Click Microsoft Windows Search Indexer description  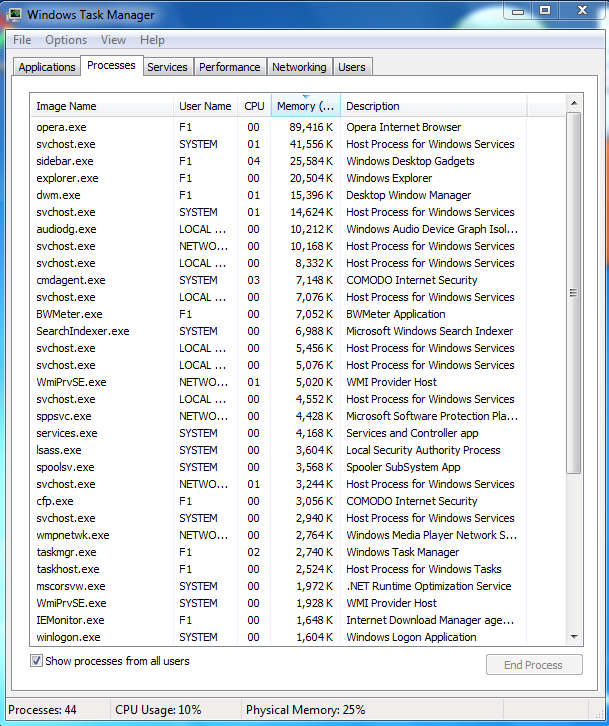click(430, 331)
